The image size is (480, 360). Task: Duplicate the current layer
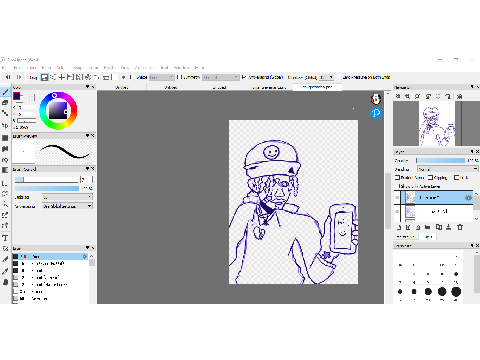(439, 227)
